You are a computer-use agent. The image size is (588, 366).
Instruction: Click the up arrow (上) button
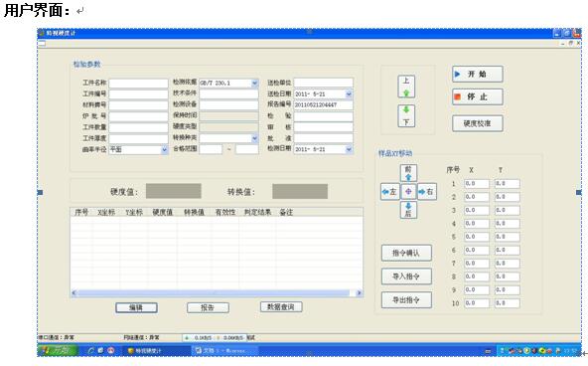point(406,87)
